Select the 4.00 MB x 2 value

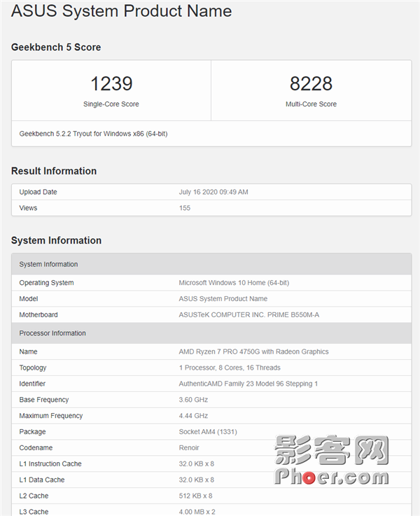pyautogui.click(x=197, y=512)
